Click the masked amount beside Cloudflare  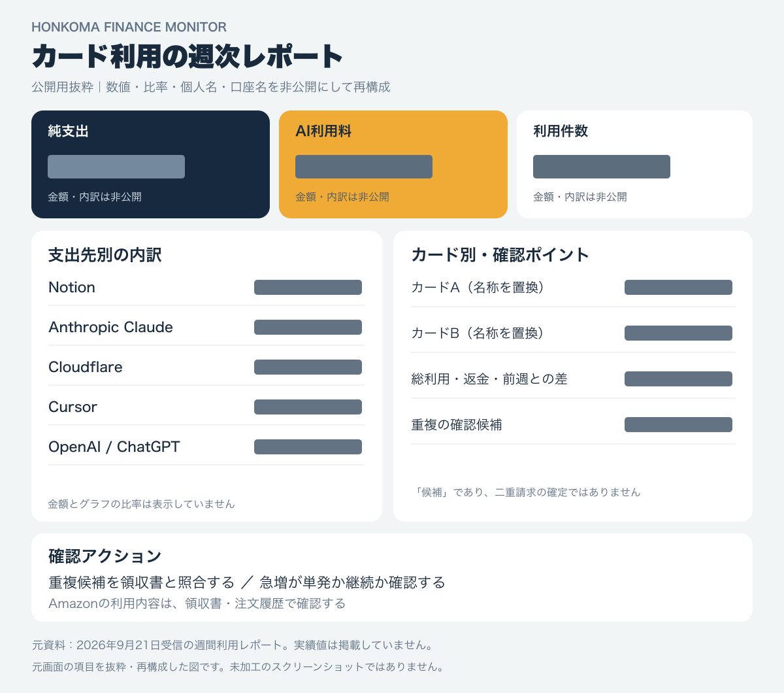[308, 367]
